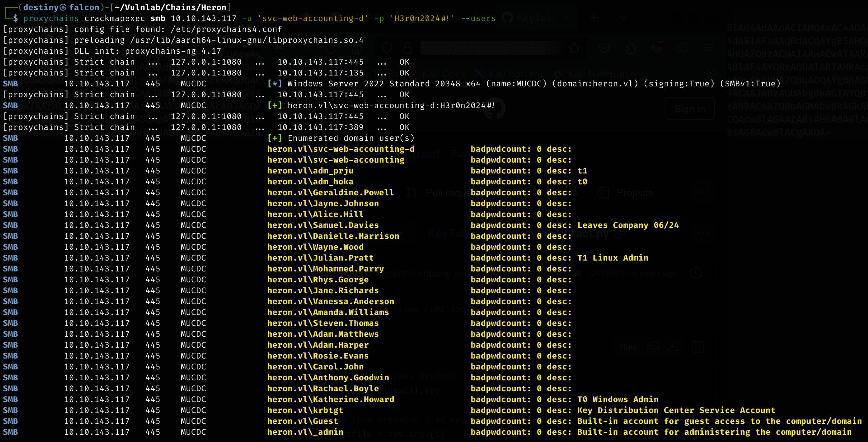Click the GitHub Sign in button

coord(689,109)
